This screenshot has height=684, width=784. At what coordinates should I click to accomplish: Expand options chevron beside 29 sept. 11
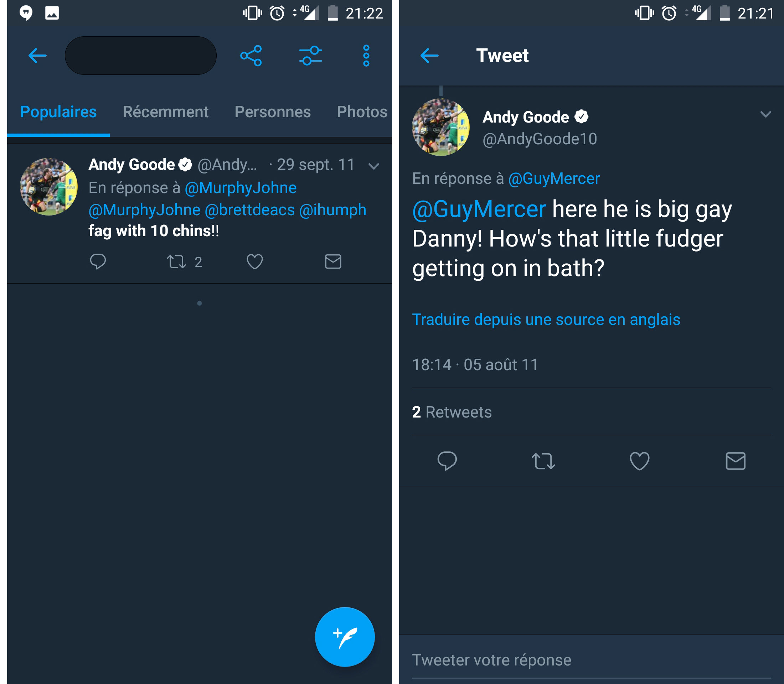[373, 166]
